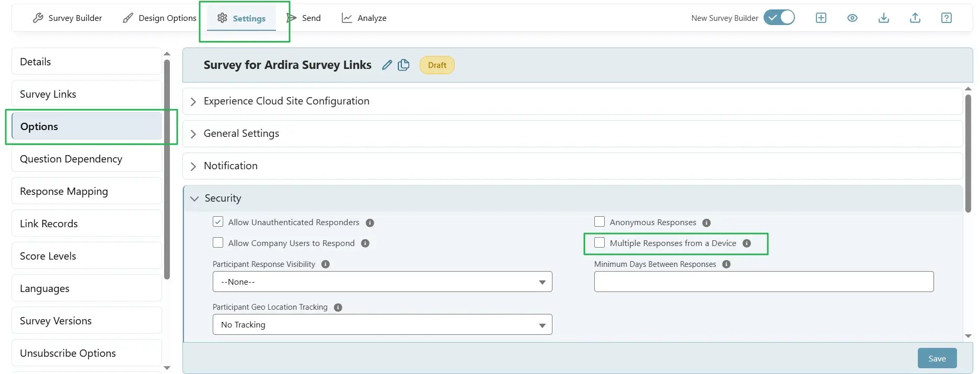Open the Survey Builder tab
This screenshot has width=980, height=374.
tap(67, 18)
